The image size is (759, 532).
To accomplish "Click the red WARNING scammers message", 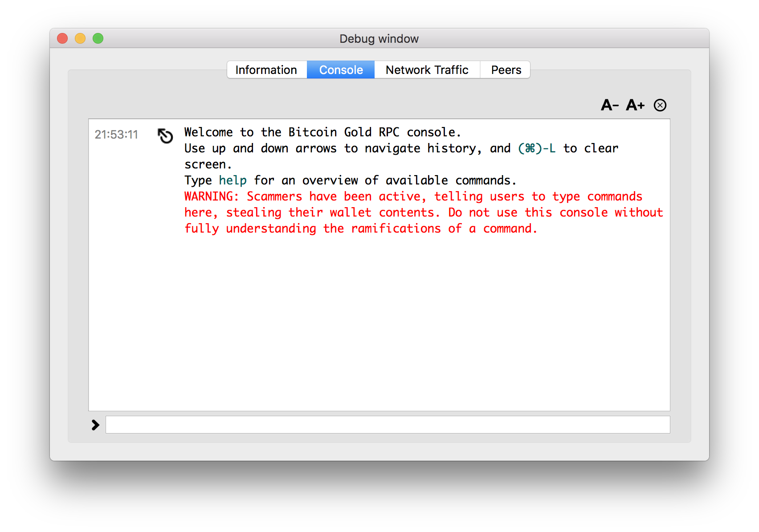I will click(x=424, y=213).
